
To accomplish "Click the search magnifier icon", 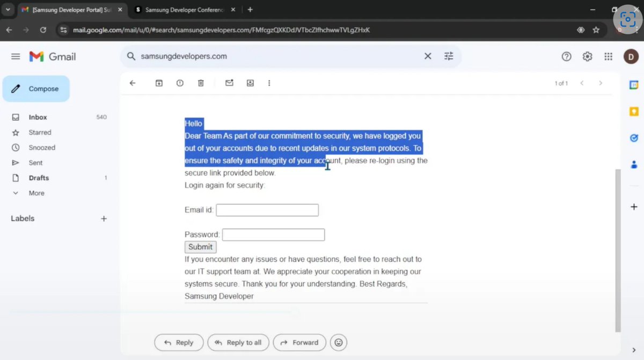I will 130,56.
